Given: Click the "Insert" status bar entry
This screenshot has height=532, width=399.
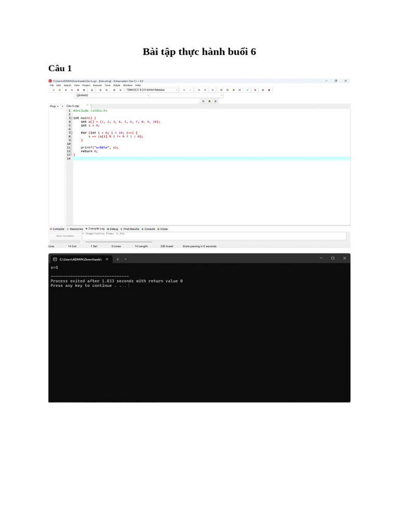Looking at the screenshot, I should click(169, 246).
